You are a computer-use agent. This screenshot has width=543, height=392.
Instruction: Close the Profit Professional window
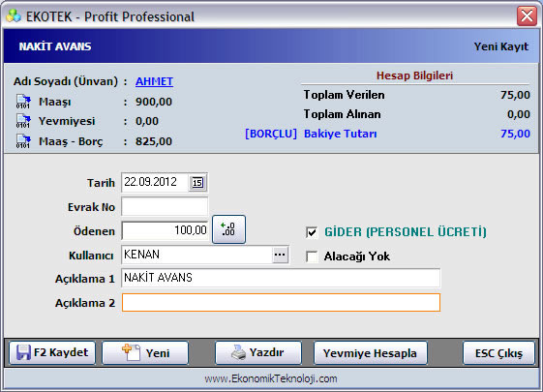527,15
